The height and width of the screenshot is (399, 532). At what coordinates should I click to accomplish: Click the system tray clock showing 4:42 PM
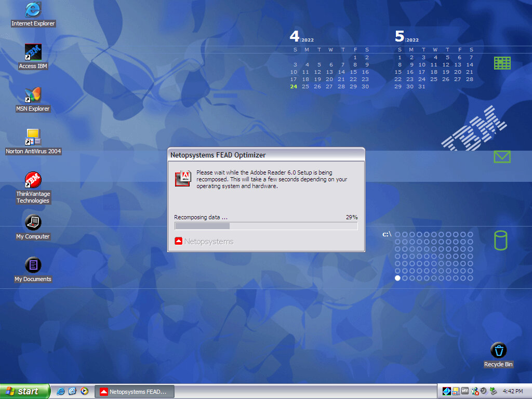[513, 391]
